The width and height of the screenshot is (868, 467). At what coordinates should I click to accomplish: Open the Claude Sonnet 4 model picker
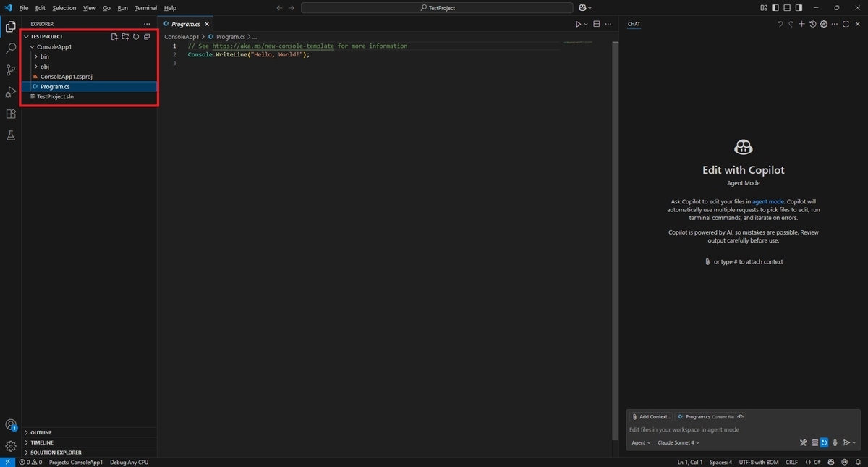(678, 442)
